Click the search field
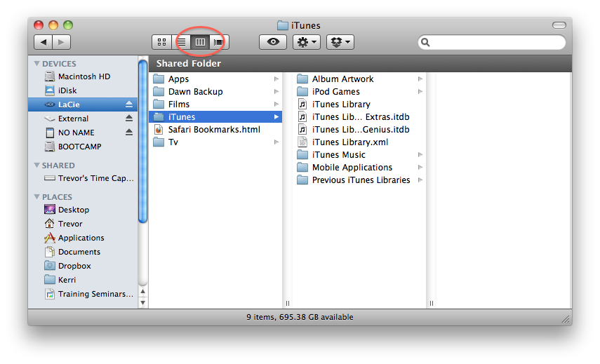The image size is (600, 364). (x=492, y=42)
